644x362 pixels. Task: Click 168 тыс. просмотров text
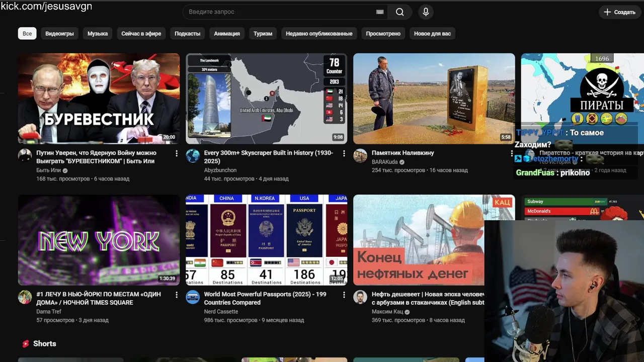click(63, 179)
